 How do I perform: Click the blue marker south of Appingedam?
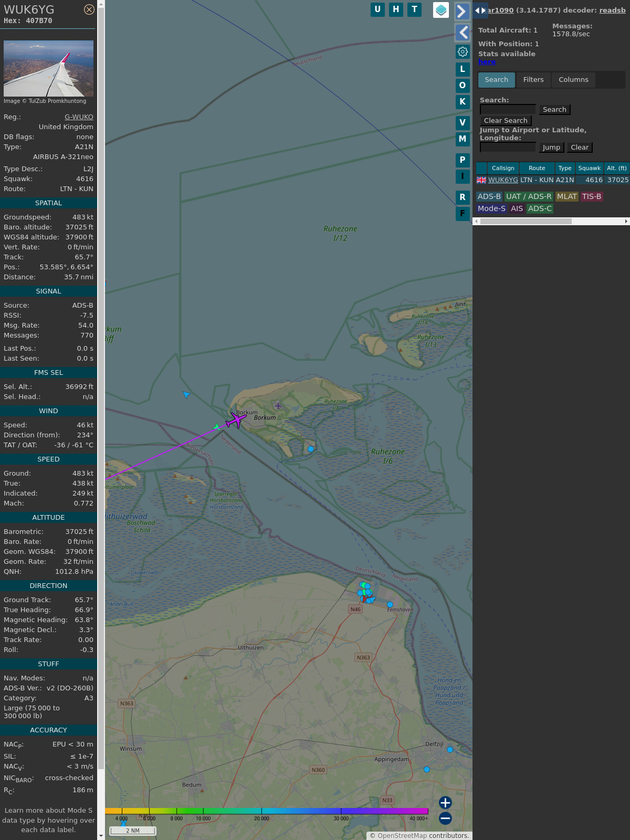tap(426, 769)
